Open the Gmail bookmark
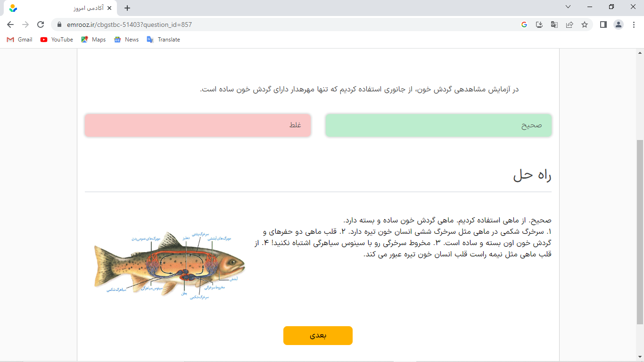The height and width of the screenshot is (362, 644). pyautogui.click(x=20, y=40)
